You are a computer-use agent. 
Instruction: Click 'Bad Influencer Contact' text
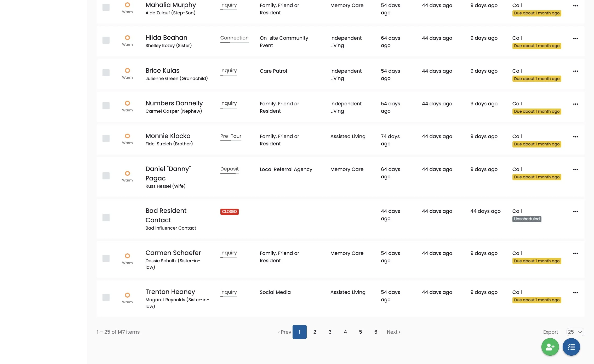click(171, 228)
